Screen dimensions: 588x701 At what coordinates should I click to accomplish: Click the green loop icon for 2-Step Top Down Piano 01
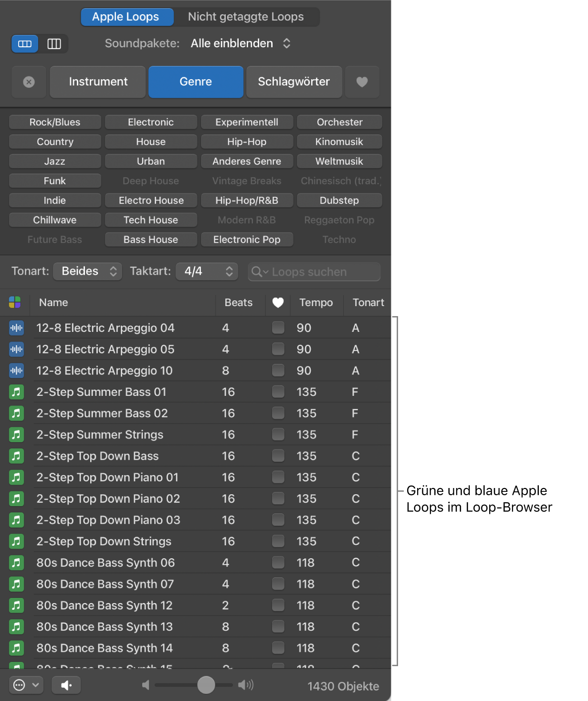click(x=16, y=477)
